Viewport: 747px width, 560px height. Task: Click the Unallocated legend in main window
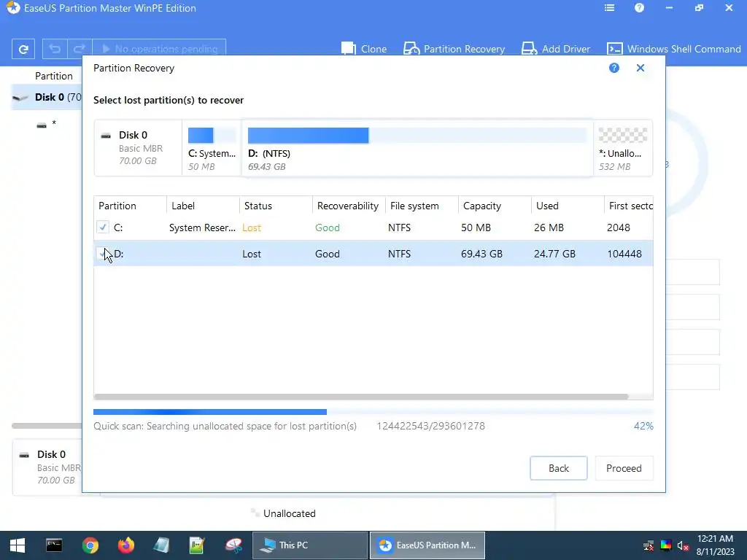(x=284, y=513)
